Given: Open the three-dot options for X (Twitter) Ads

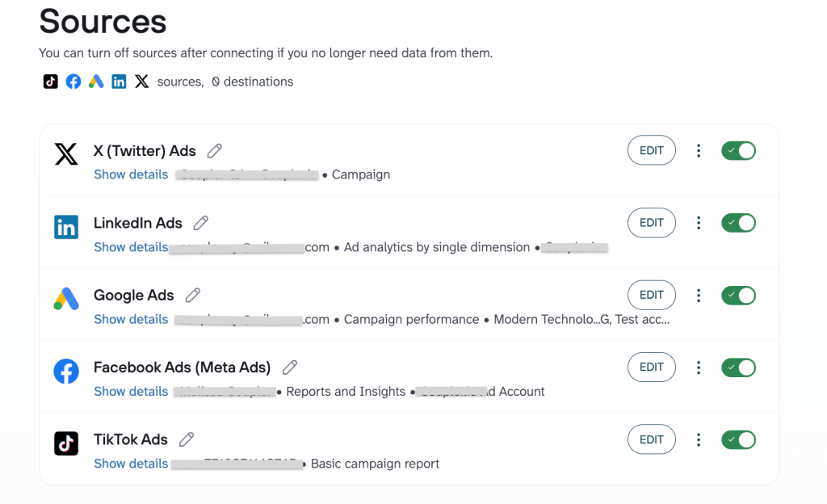Looking at the screenshot, I should point(699,150).
